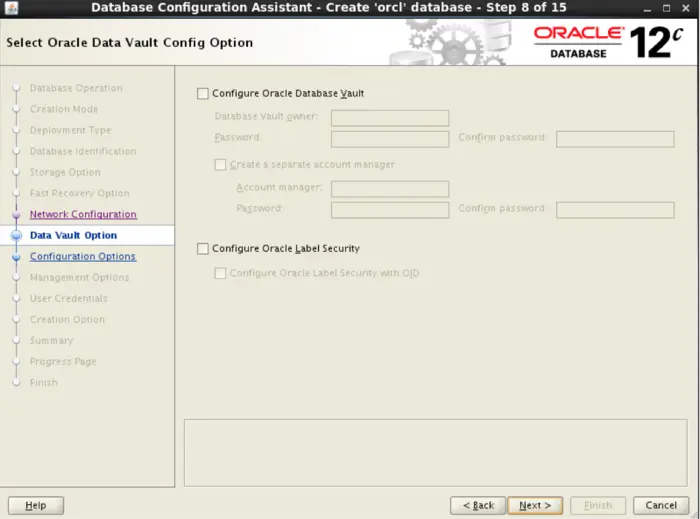This screenshot has height=519, width=700.
Task: Click account manager Confirm password field
Action: tap(615, 210)
